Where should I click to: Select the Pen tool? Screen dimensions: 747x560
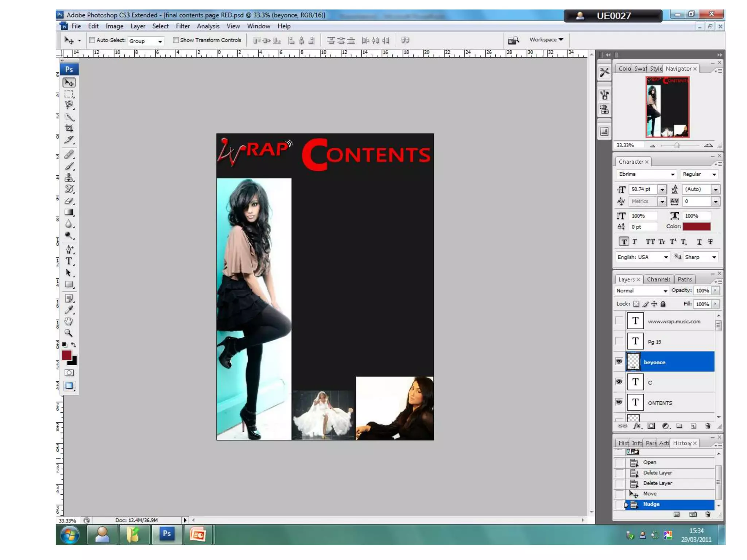(69, 250)
